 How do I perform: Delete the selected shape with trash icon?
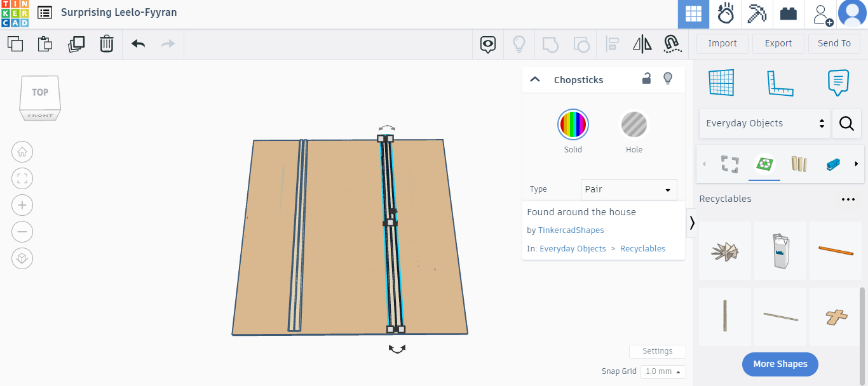[106, 44]
